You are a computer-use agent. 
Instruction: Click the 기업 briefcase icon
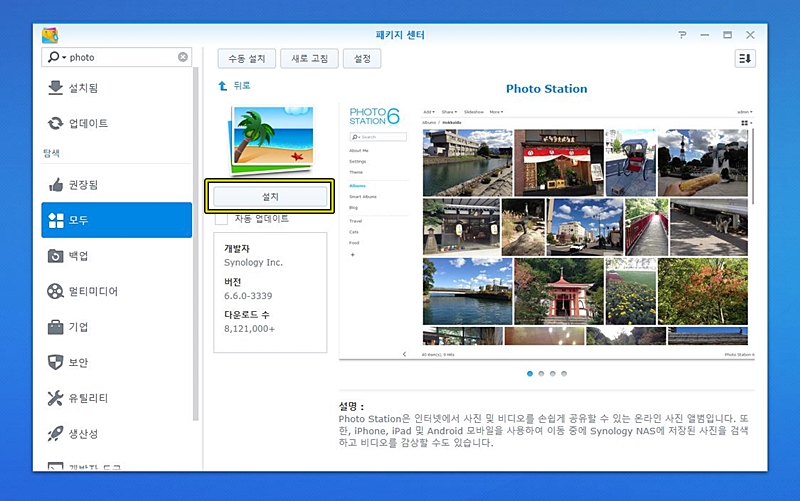coord(55,327)
